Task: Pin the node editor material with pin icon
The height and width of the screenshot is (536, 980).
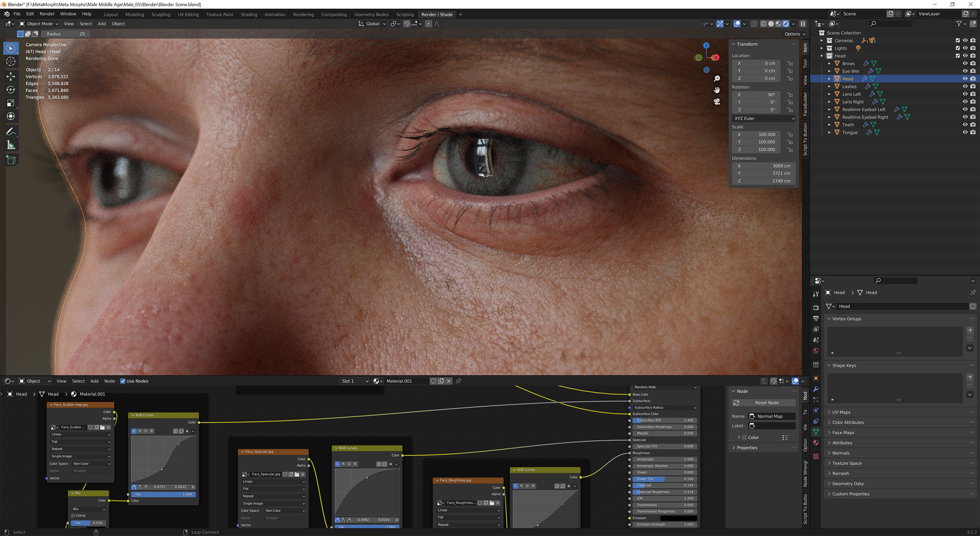Action: coord(458,381)
